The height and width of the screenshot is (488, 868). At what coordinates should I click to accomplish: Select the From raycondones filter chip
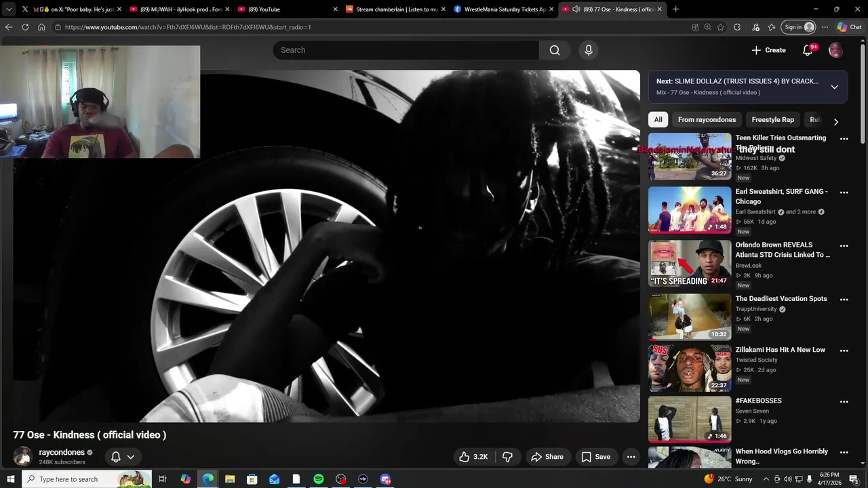click(x=707, y=120)
